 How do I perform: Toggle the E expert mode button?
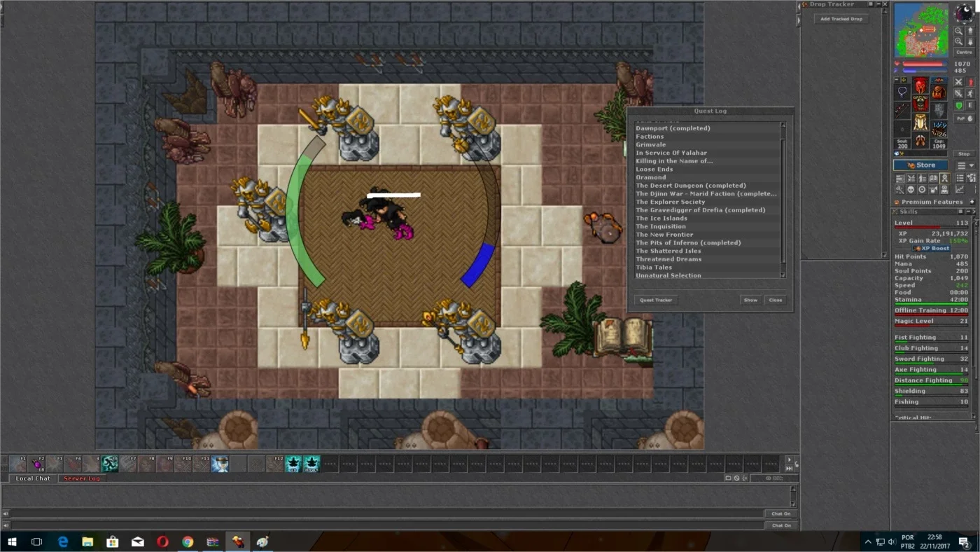coord(971,105)
